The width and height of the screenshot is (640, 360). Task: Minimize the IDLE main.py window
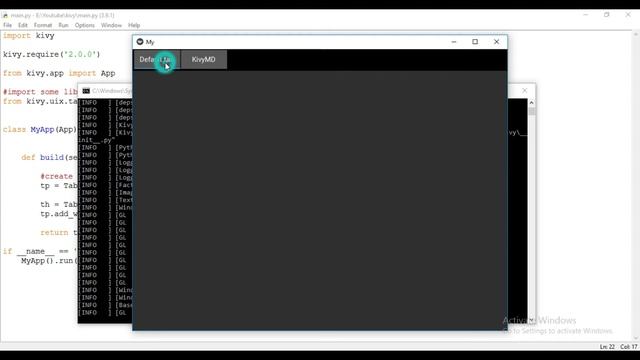[586, 15]
